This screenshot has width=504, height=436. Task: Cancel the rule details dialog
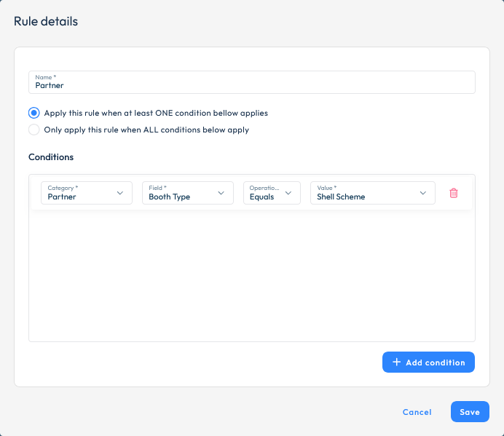[417, 412]
